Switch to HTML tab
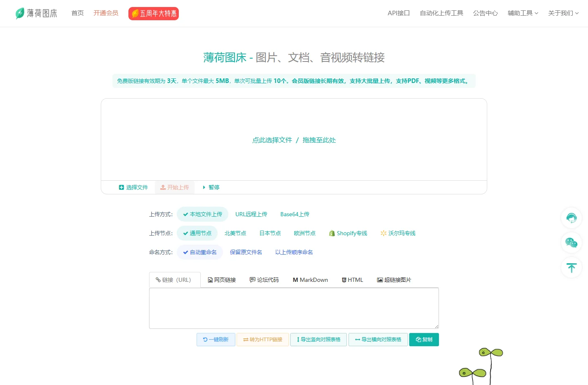Viewport: 588px width, 385px height. (353, 280)
